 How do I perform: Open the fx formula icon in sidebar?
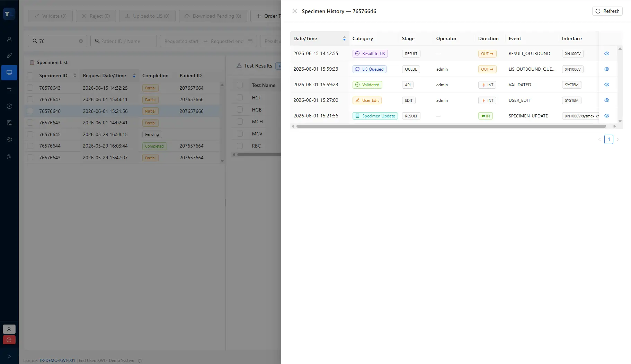click(9, 157)
